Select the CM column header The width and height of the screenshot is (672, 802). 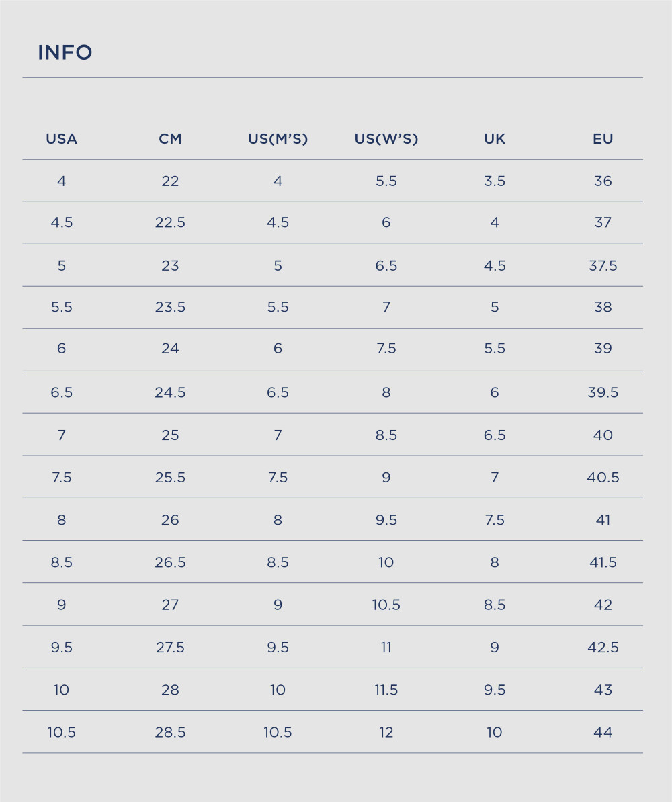click(x=170, y=138)
